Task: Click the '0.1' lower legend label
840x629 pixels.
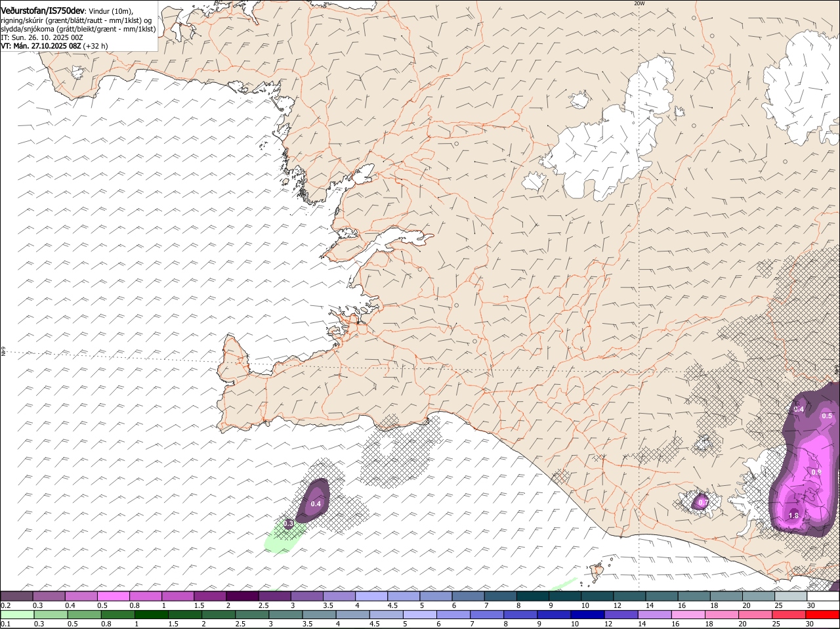Action: tap(5, 624)
